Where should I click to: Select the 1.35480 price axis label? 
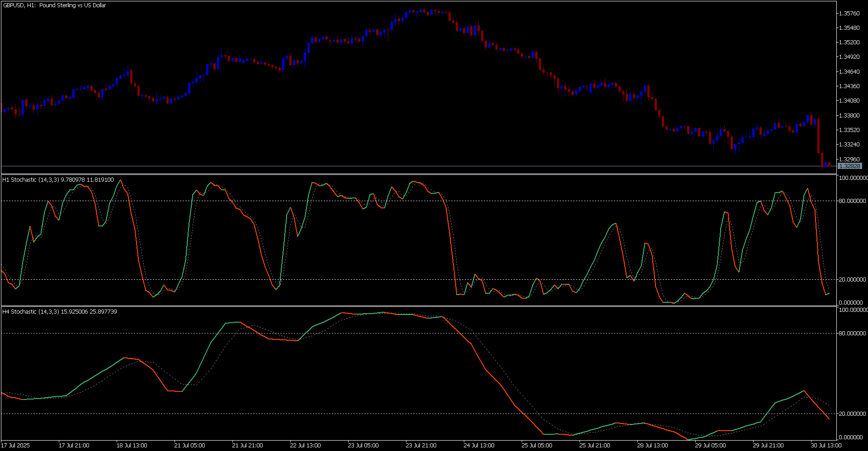pyautogui.click(x=849, y=28)
